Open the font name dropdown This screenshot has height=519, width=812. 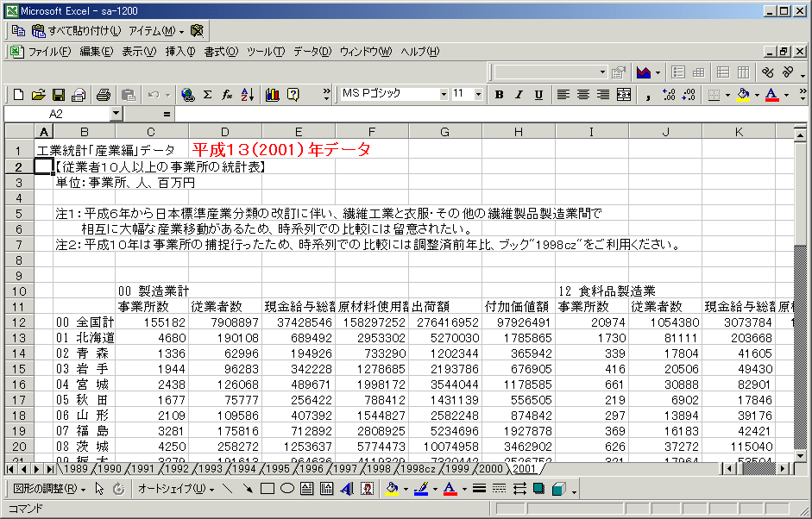pos(444,94)
